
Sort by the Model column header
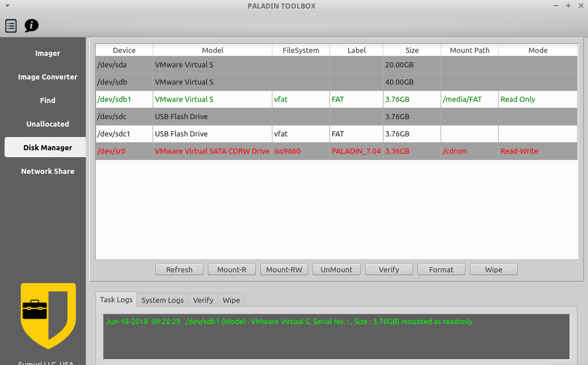tap(213, 50)
